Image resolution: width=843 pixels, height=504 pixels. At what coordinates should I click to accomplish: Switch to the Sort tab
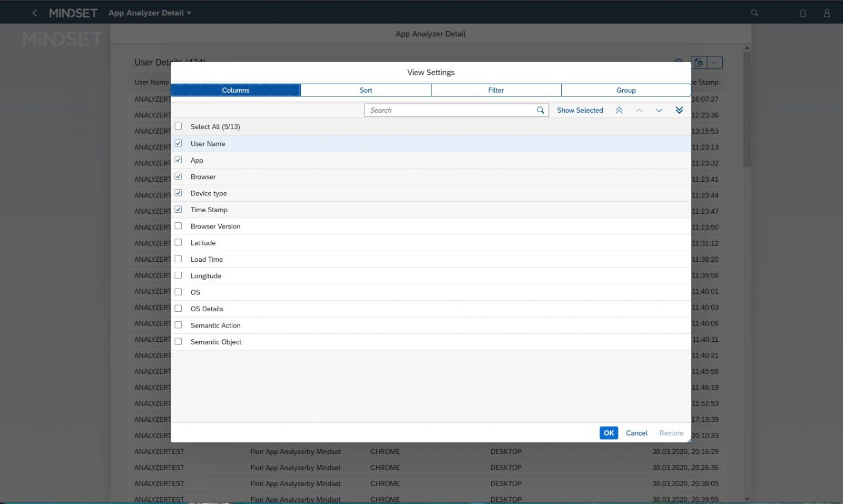tap(366, 90)
